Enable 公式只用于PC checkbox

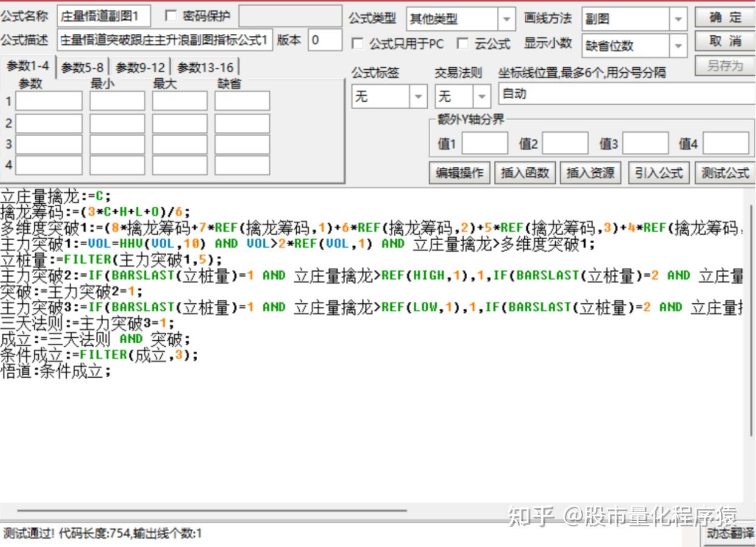click(x=358, y=44)
